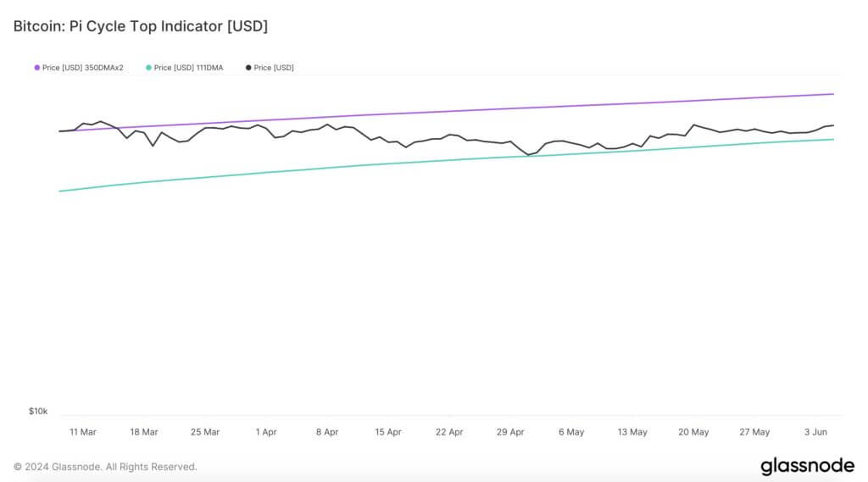Select the 11 Mar date on the axis
The image size is (868, 482).
[x=82, y=432]
